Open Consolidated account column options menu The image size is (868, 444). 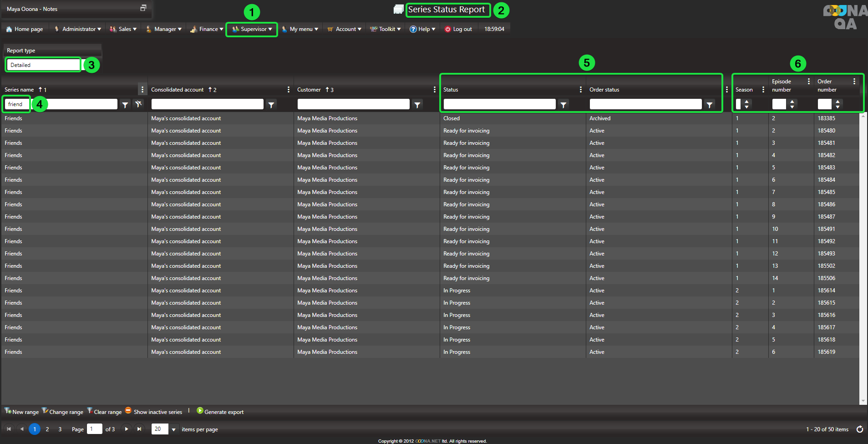(x=288, y=90)
